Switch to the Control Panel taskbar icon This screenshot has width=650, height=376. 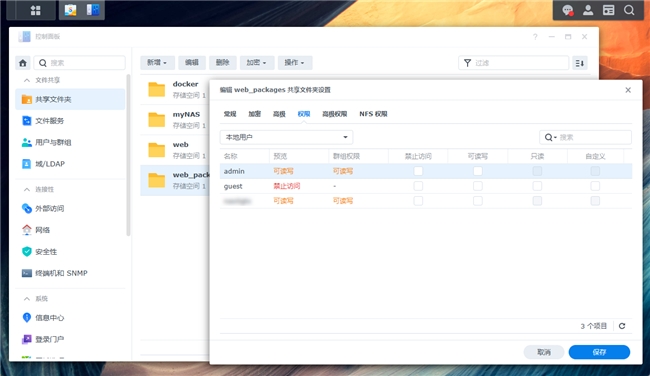[92, 10]
